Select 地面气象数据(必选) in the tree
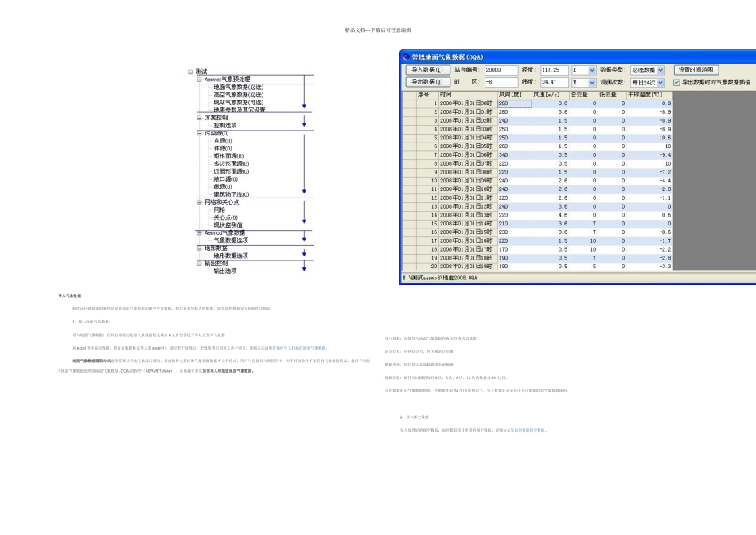The width and height of the screenshot is (756, 535). (239, 88)
